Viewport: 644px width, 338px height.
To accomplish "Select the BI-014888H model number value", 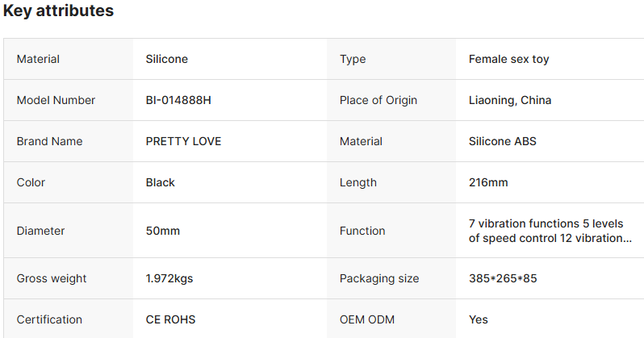I will click(x=178, y=100).
